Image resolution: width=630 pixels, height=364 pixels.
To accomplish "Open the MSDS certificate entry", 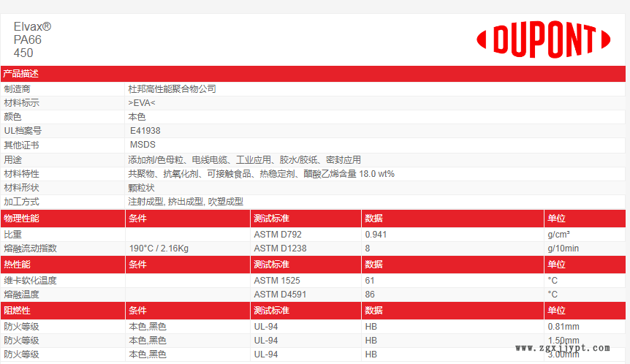I will click(142, 145).
